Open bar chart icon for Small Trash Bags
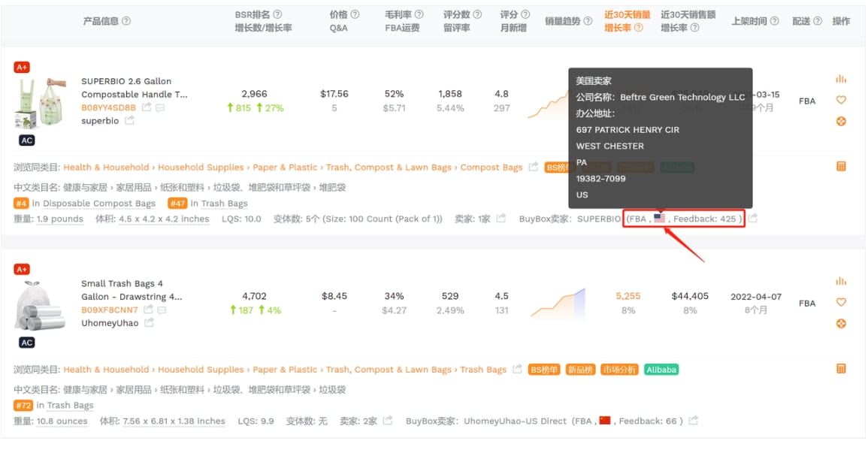Image resolution: width=868 pixels, height=450 pixels. 840,281
